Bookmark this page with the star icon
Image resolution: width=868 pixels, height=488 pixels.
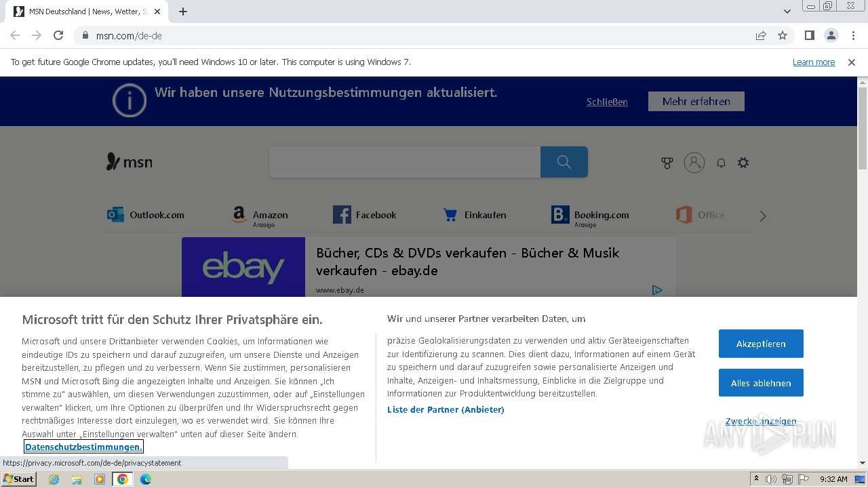tap(783, 35)
